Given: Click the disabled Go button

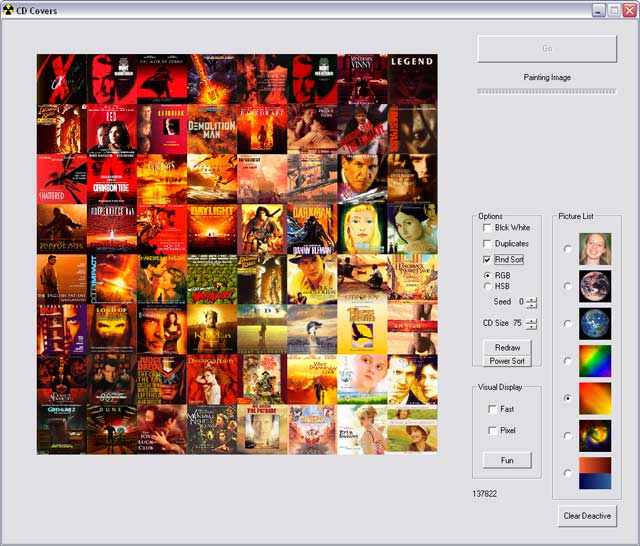Looking at the screenshot, I should (x=547, y=49).
